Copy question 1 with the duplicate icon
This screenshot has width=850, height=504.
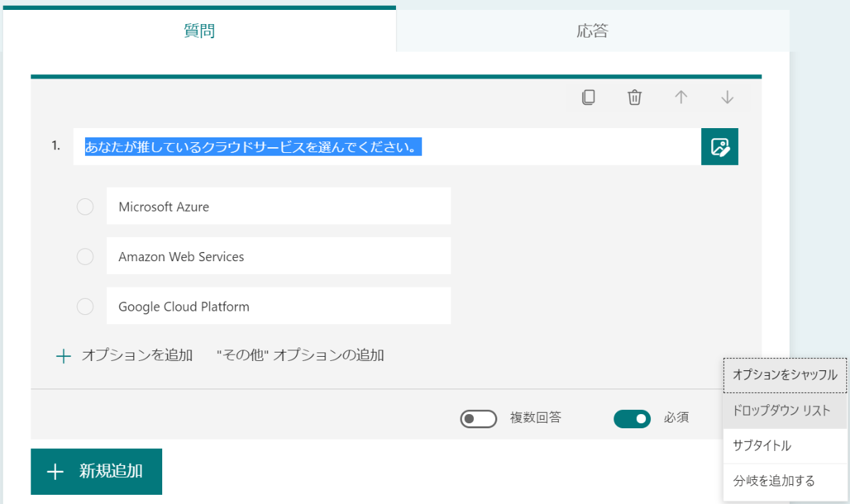point(588,97)
